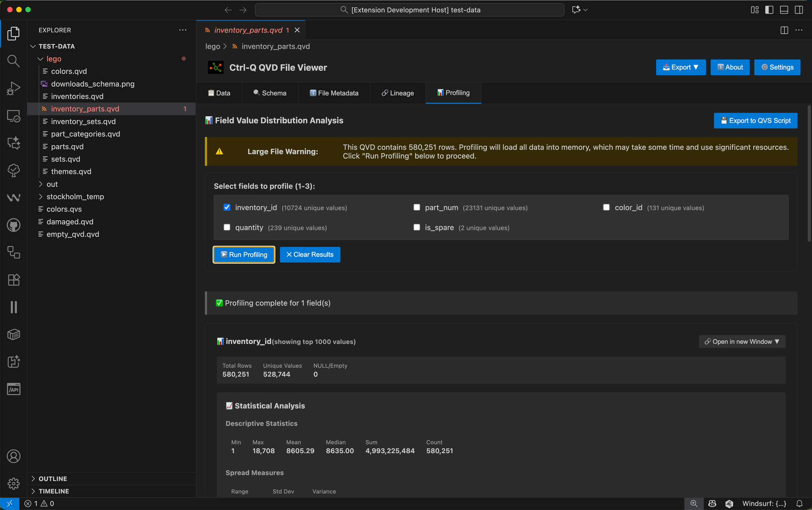Open Run and Debug view

(13, 88)
